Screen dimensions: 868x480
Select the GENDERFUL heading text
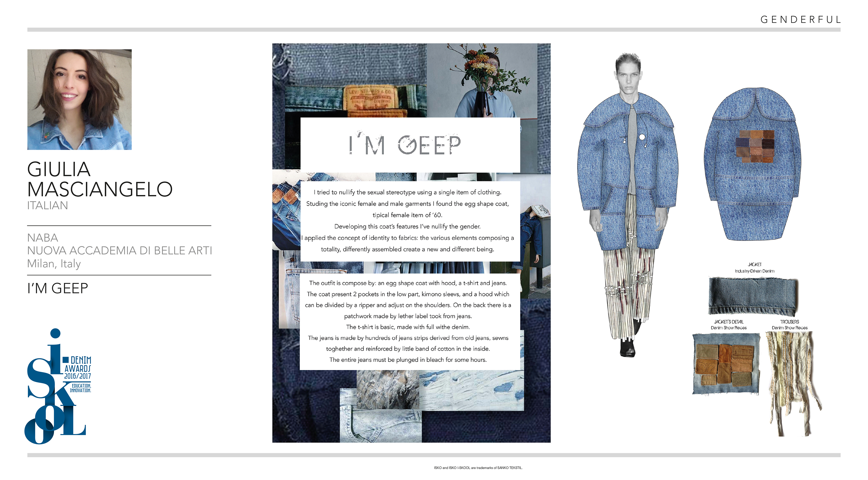pos(800,19)
